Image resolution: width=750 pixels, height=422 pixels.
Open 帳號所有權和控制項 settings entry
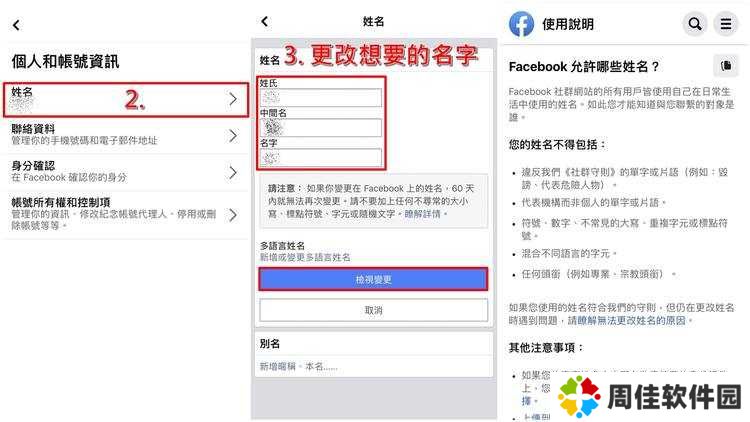point(126,213)
